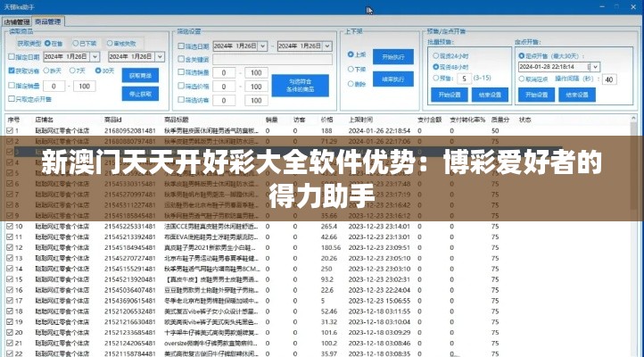Uncheck the checkbox for row 1

[10, 130]
